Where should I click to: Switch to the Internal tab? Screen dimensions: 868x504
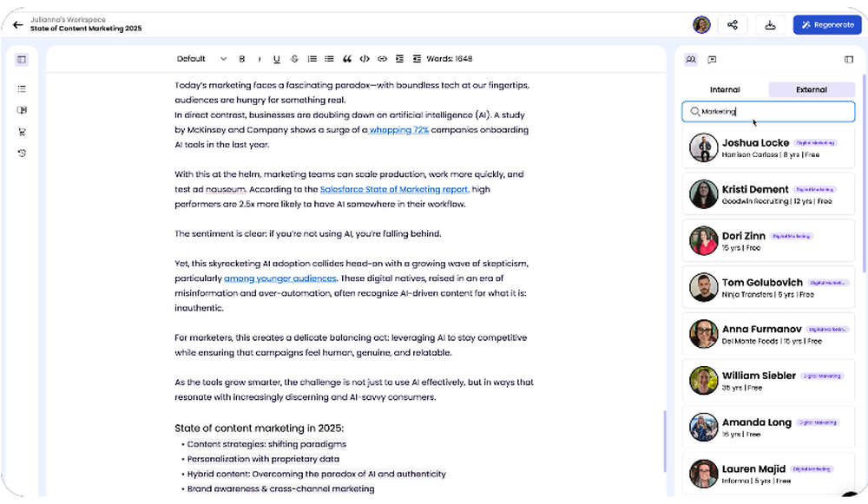pos(725,89)
